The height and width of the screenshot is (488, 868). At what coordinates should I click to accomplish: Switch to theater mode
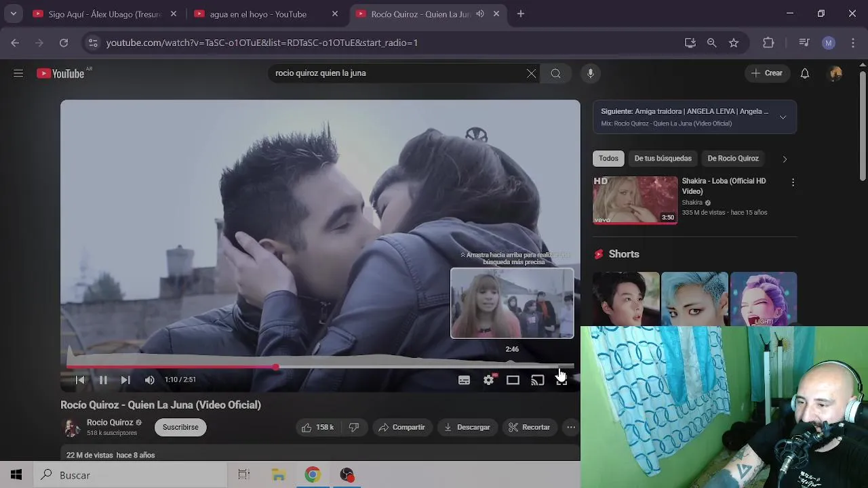[513, 380]
